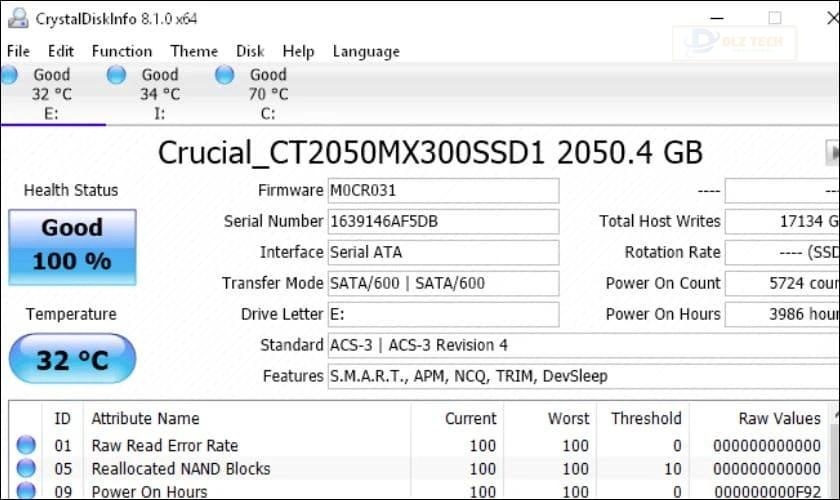Click Power On Hours row status orb

coord(26,491)
